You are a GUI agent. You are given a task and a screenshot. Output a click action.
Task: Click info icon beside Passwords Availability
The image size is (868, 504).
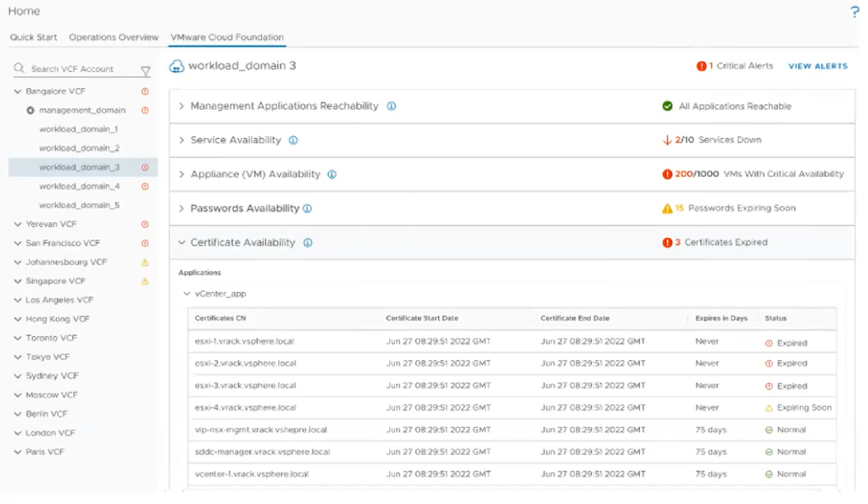click(x=308, y=208)
